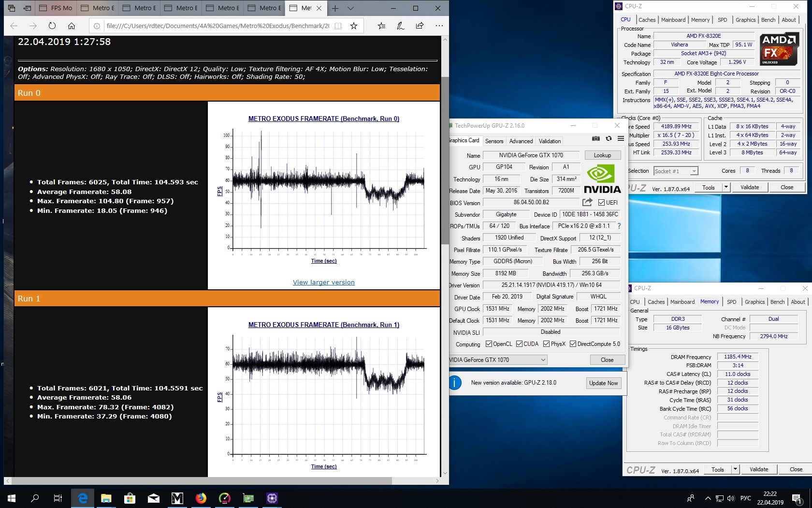Open the GPU-Z hamburger menu

click(x=621, y=139)
